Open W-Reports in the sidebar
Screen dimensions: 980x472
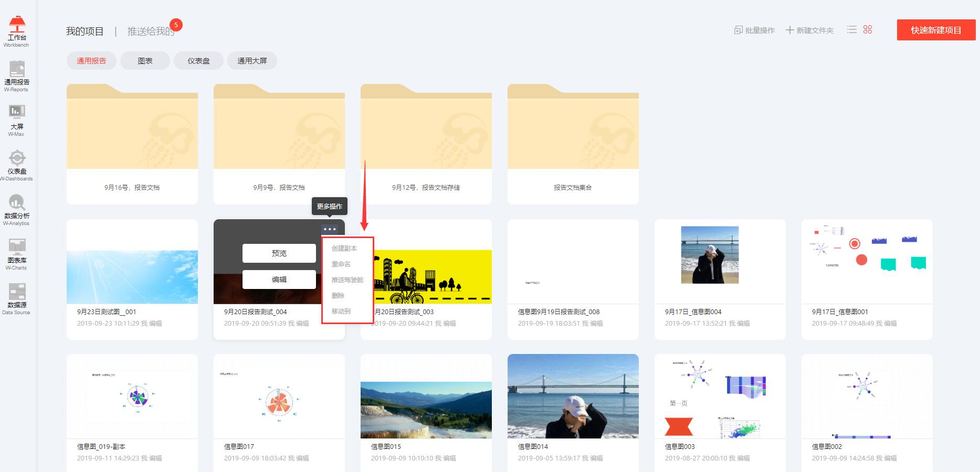17,75
